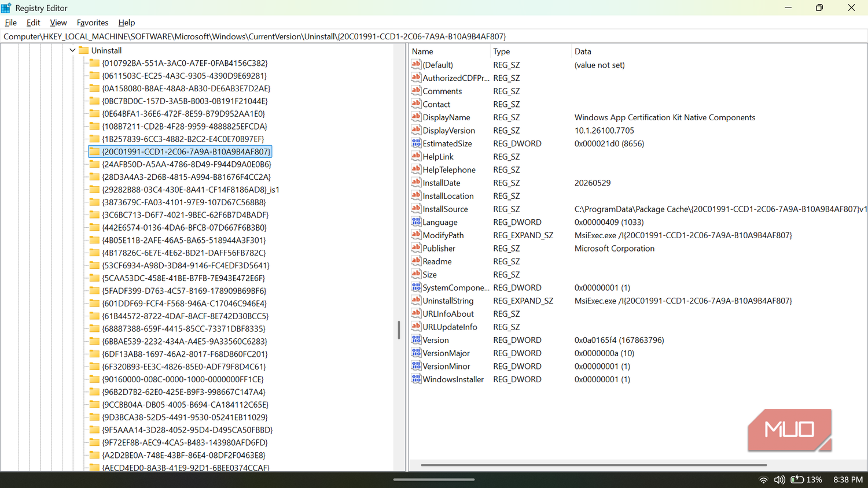Click the InstallDate string value icon
The width and height of the screenshot is (868, 488).
[x=416, y=182]
